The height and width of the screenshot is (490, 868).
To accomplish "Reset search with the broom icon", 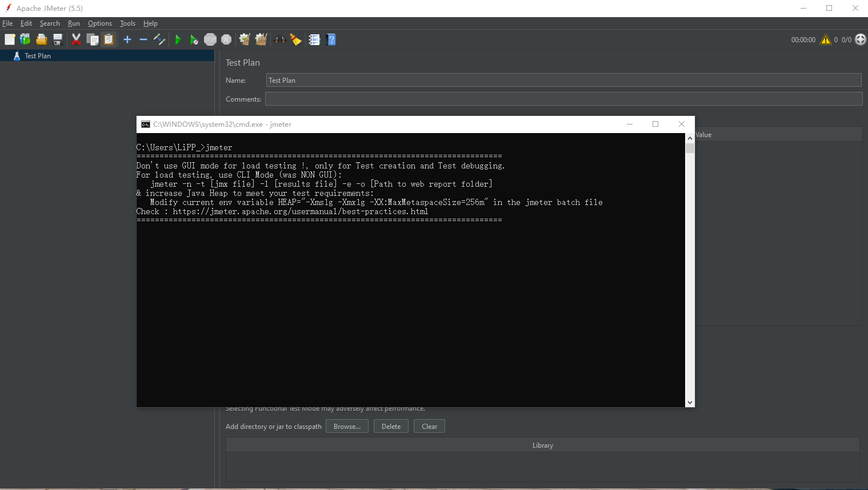I will tap(296, 39).
